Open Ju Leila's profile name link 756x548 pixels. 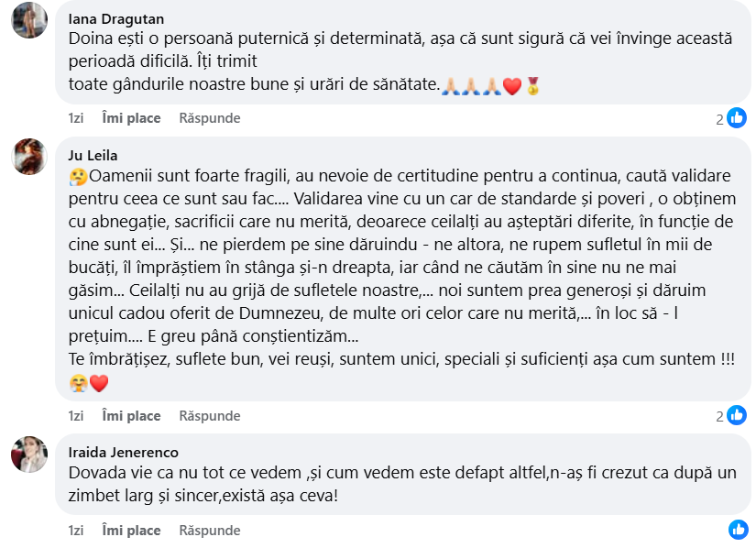(x=93, y=155)
